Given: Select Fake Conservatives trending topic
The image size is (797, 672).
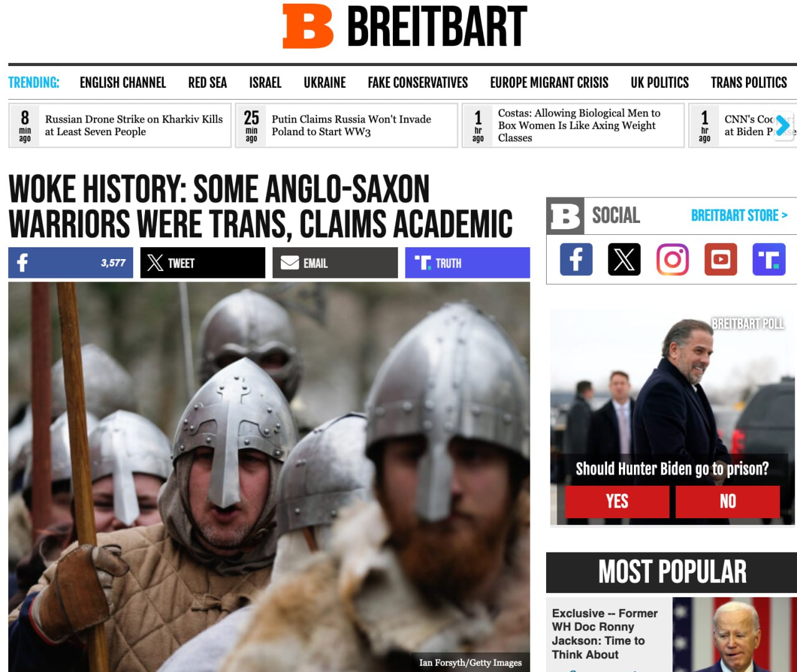Looking at the screenshot, I should 418,83.
